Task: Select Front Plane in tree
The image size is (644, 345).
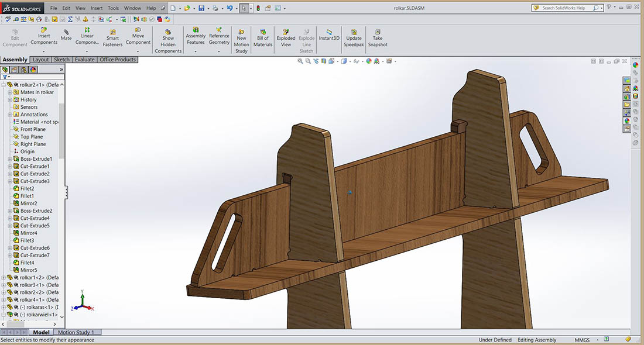Action: [x=33, y=129]
